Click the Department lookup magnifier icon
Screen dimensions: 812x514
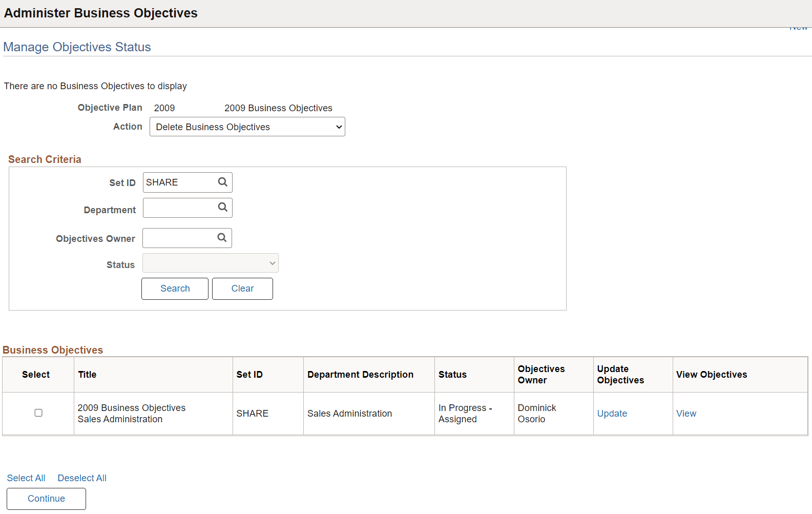click(222, 207)
